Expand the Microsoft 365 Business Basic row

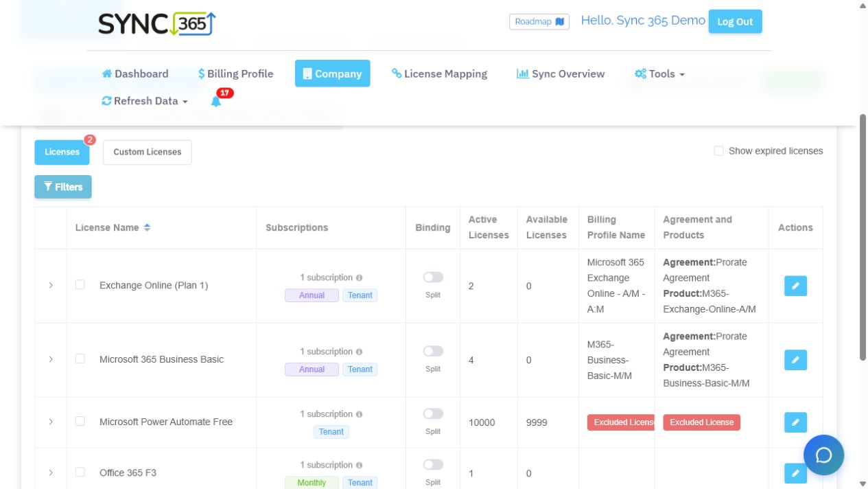[51, 359]
